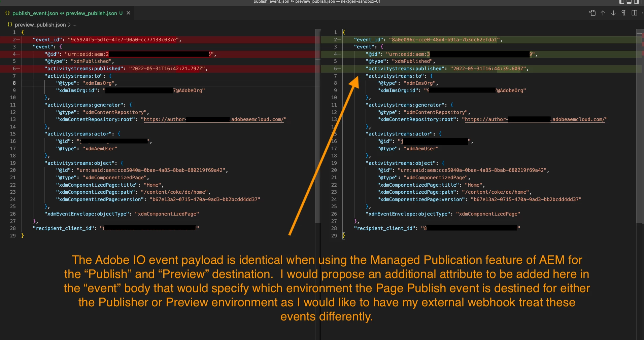Select the publish_event.json ↔ preview_publish.json tab
Viewport: 644px width, 340px height.
(x=67, y=13)
